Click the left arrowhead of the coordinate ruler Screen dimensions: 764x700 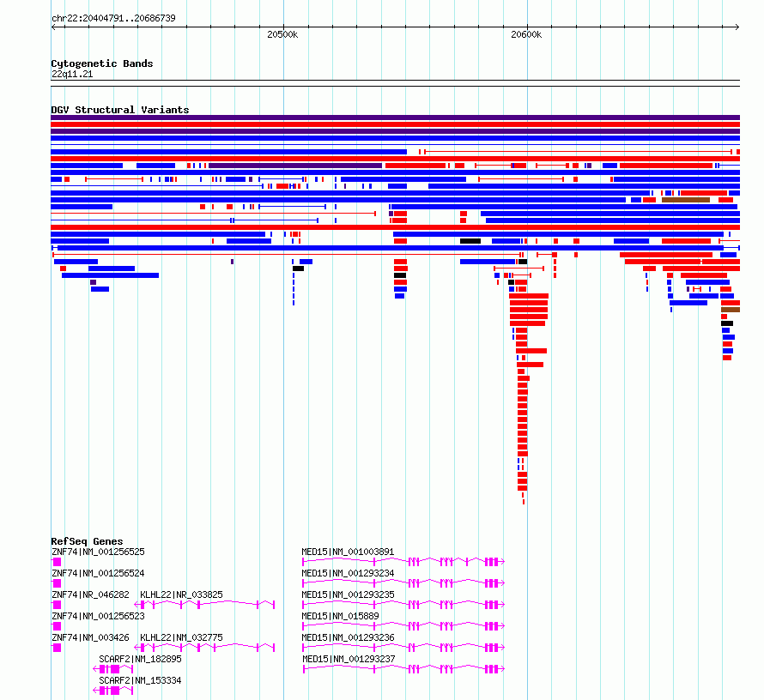pyautogui.click(x=53, y=27)
